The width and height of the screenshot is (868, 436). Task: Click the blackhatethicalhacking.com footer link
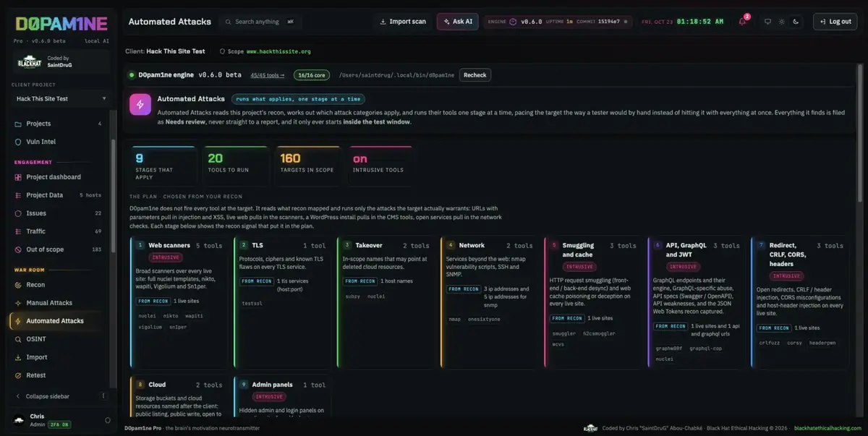point(827,428)
